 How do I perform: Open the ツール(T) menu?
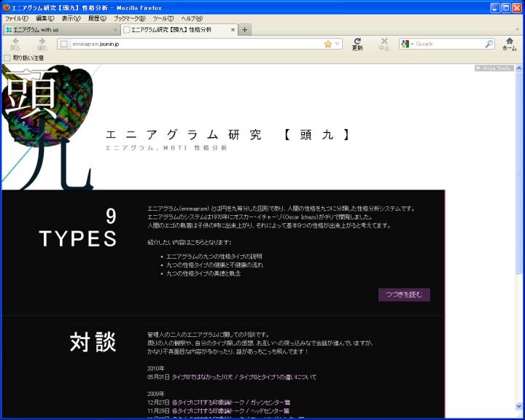163,18
